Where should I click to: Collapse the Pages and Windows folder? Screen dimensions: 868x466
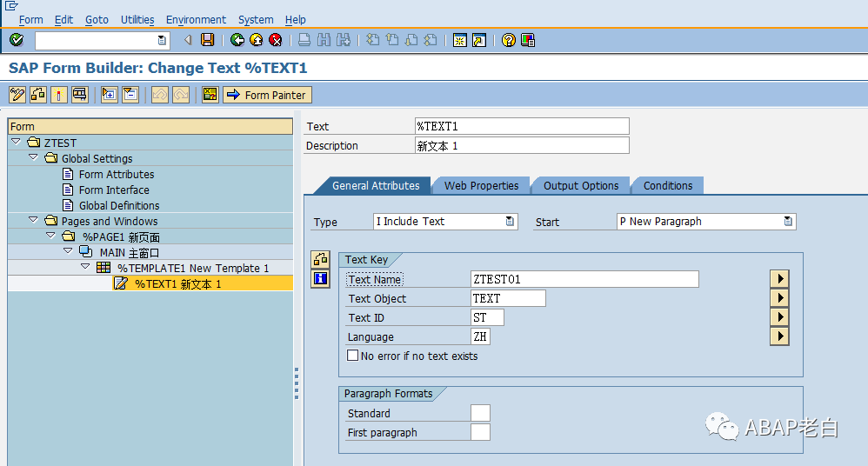coord(33,220)
